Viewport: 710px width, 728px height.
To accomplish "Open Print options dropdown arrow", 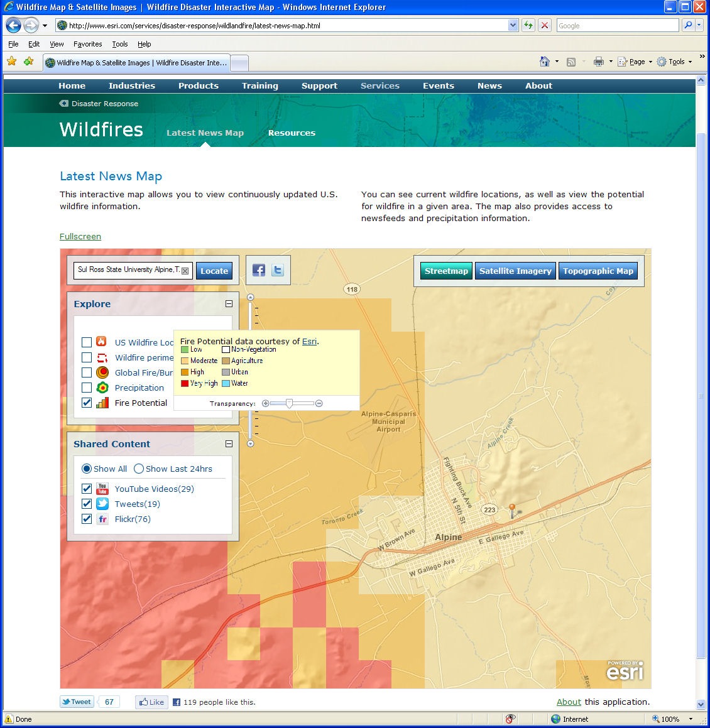I will pos(611,62).
